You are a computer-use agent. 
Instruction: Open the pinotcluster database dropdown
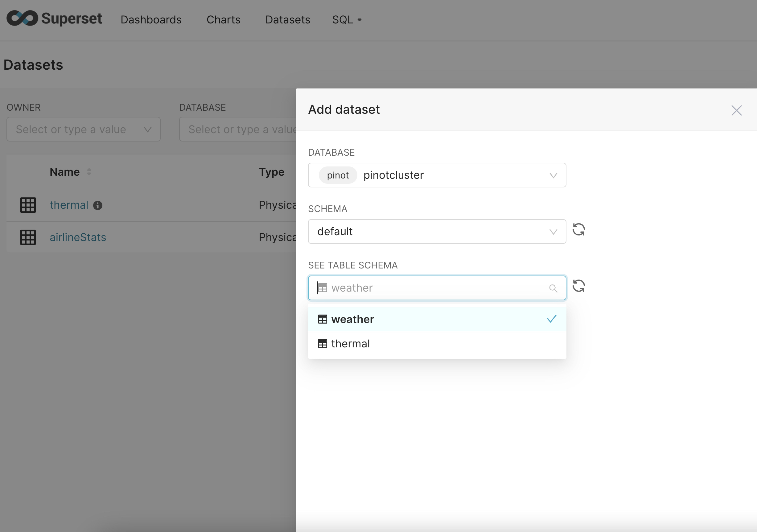(x=437, y=175)
